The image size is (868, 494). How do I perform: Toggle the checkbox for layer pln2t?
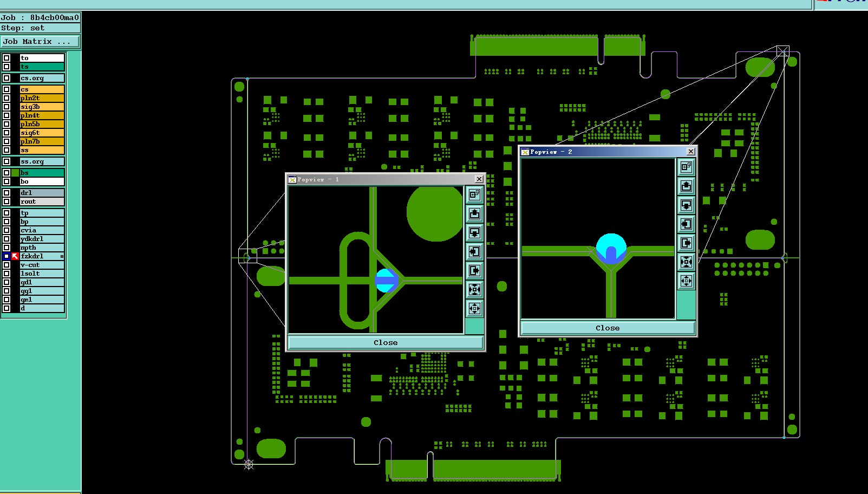click(6, 98)
